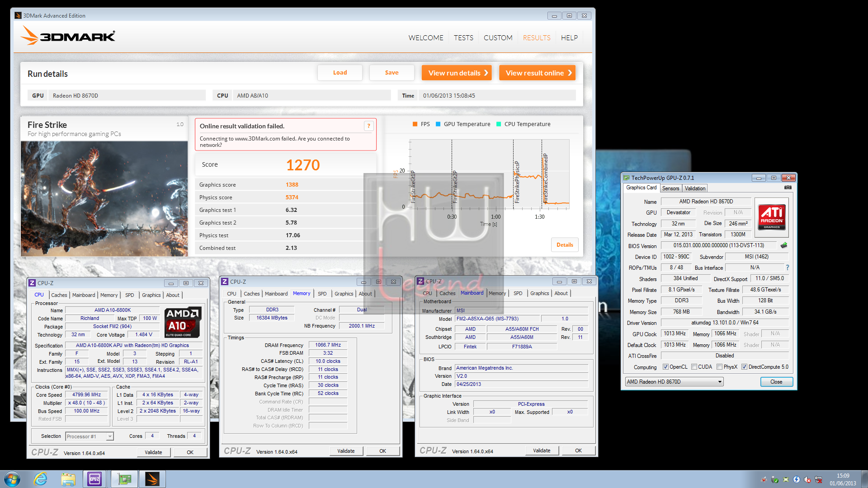Click the Combined test value 2.13
This screenshot has height=488, width=868.
tap(291, 248)
